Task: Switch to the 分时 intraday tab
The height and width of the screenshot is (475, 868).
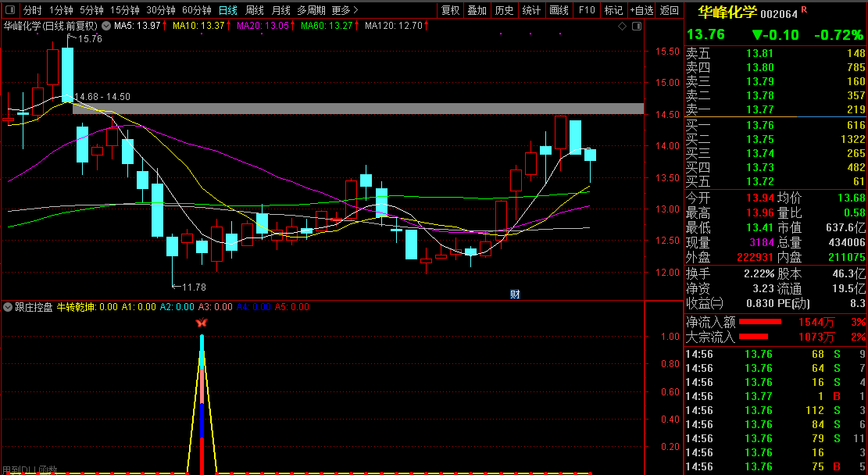Action: (32, 10)
